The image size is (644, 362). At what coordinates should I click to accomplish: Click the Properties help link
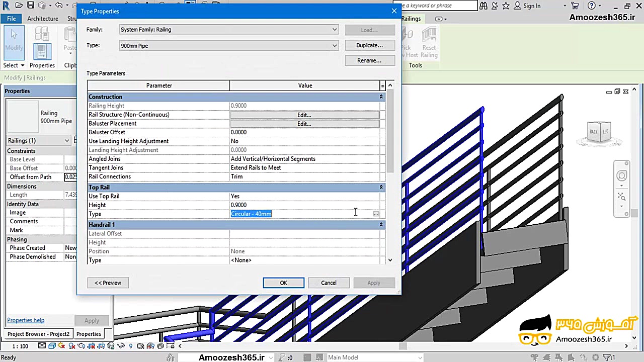(26, 320)
